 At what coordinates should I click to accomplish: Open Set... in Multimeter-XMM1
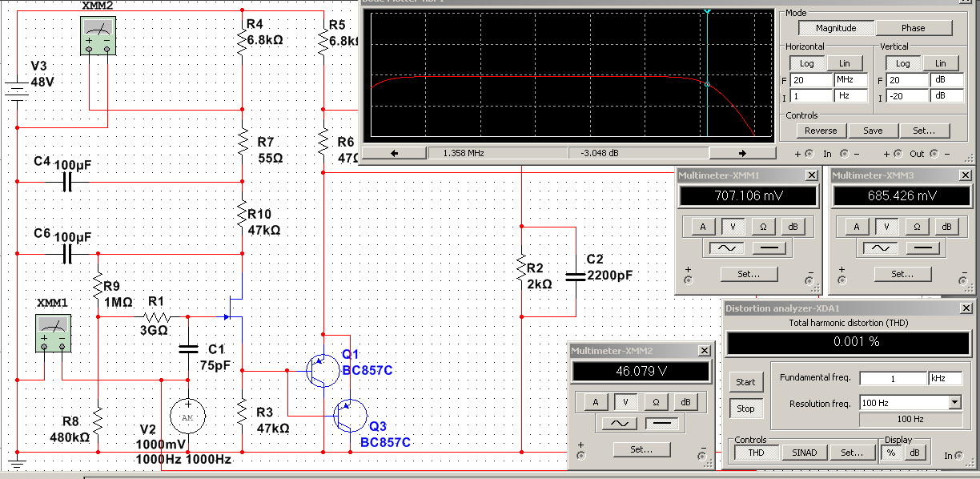[x=749, y=274]
